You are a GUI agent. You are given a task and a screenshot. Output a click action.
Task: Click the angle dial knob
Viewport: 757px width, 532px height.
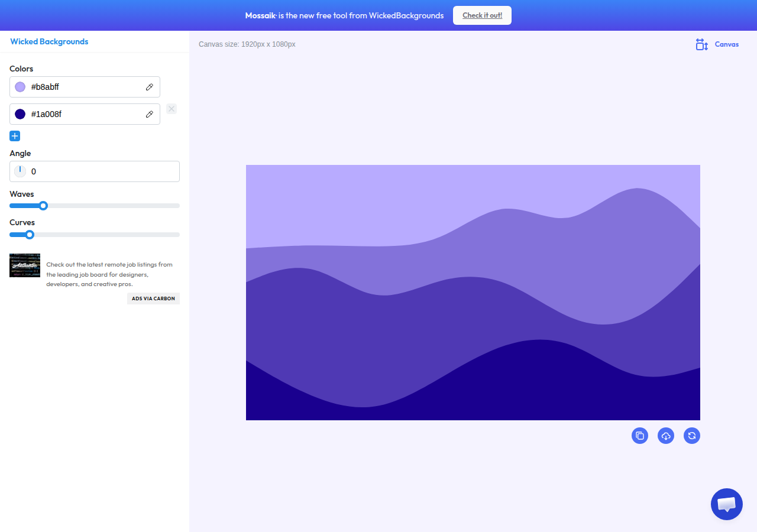[20, 171]
